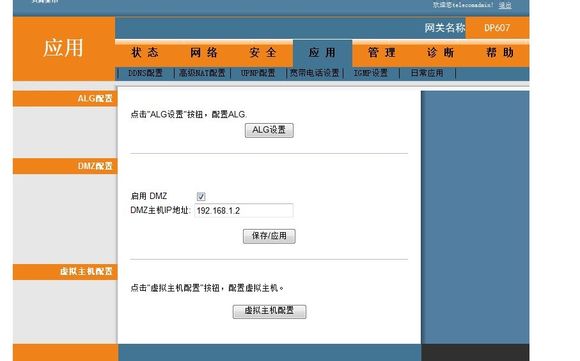This screenshot has height=361, width=580.
Task: Toggle the 启用 DMZ checkbox
Action: [x=201, y=196]
